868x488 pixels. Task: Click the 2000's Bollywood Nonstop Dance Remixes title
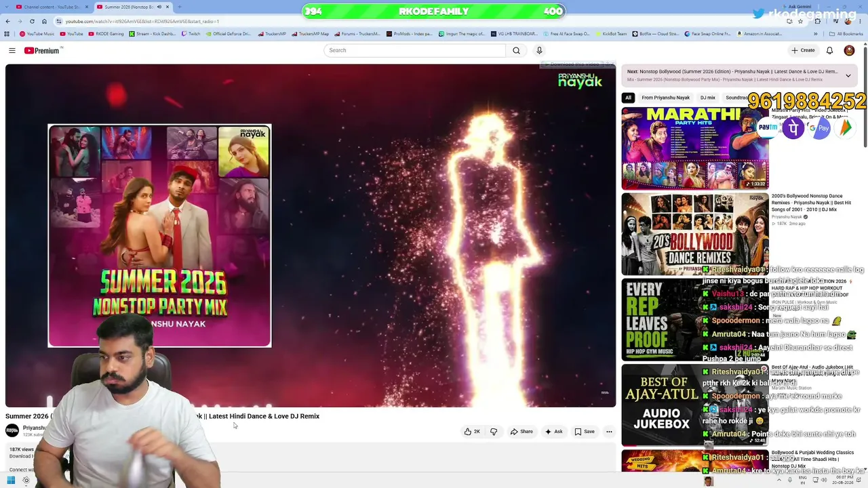[x=812, y=203]
